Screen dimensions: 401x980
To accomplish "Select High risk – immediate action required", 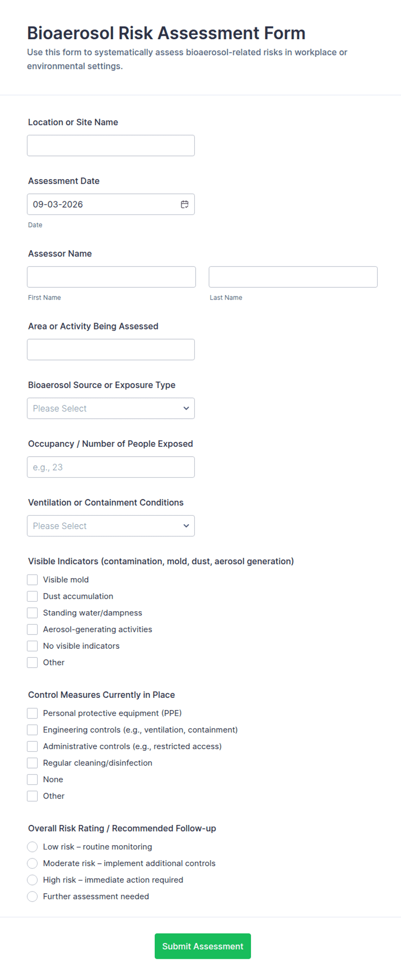I will point(32,880).
